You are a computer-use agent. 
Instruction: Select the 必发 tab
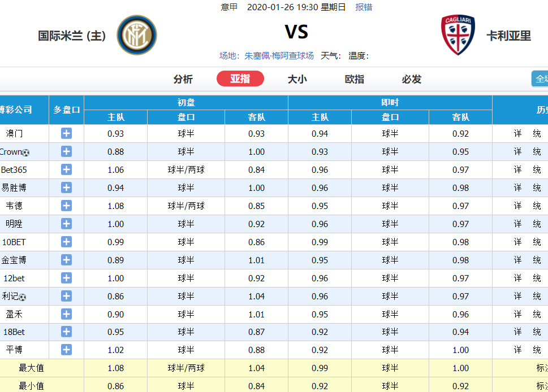coord(411,79)
